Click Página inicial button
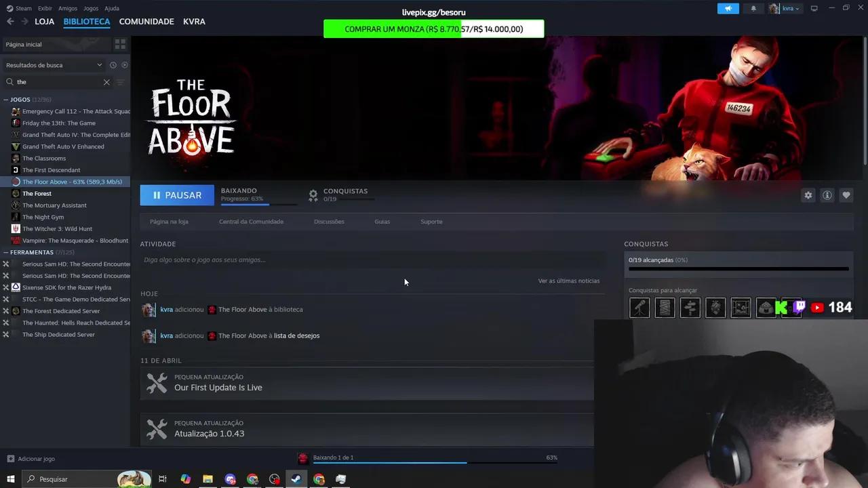This screenshot has height=488, width=868. click(56, 44)
